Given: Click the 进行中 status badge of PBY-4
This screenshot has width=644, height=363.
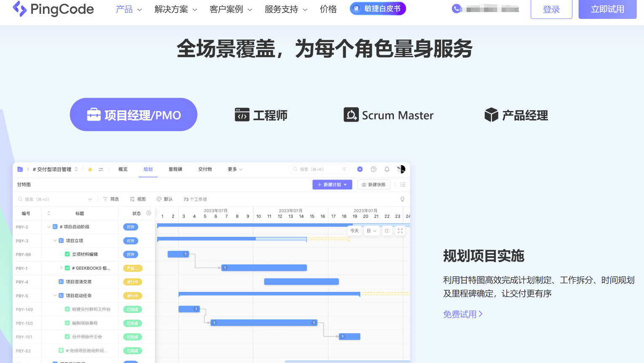Looking at the screenshot, I should (133, 282).
